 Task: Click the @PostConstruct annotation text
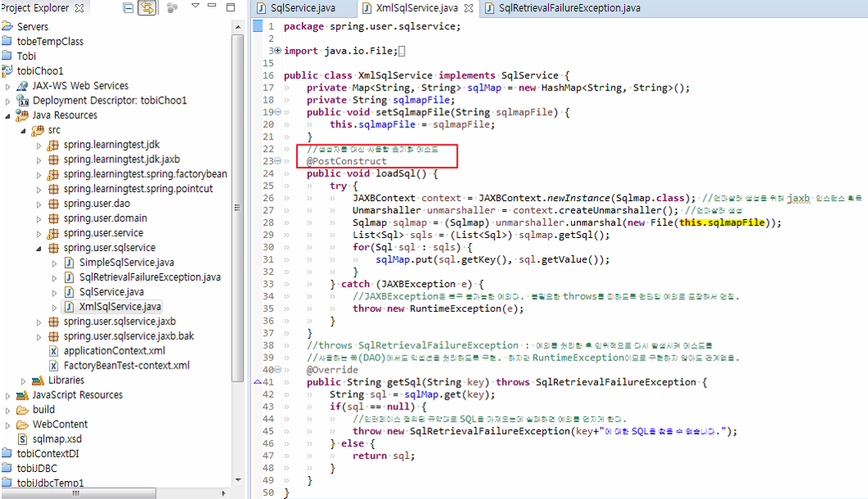[x=346, y=161]
